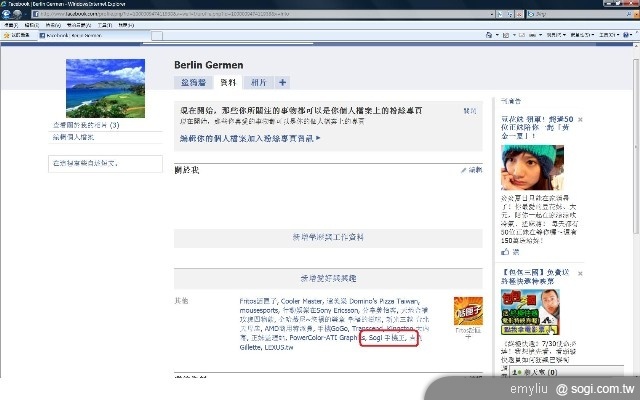
Task: Click the status text input box
Action: pyautogui.click(x=106, y=162)
